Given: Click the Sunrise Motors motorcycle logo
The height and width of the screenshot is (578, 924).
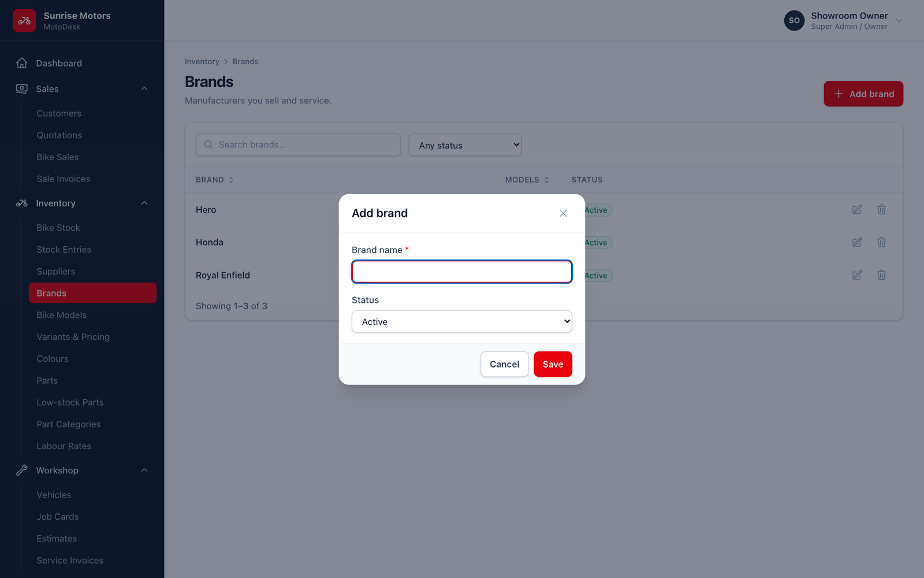Looking at the screenshot, I should tap(24, 21).
